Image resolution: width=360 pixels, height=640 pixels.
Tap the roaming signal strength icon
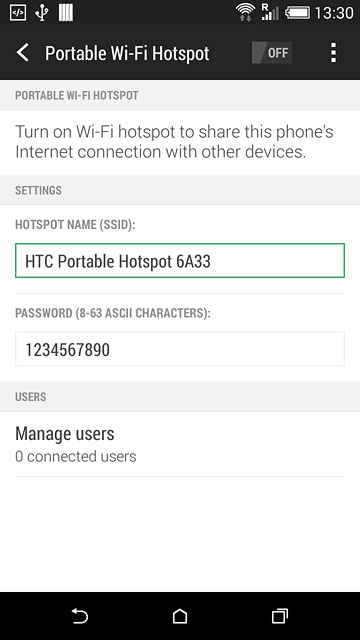pyautogui.click(x=270, y=12)
